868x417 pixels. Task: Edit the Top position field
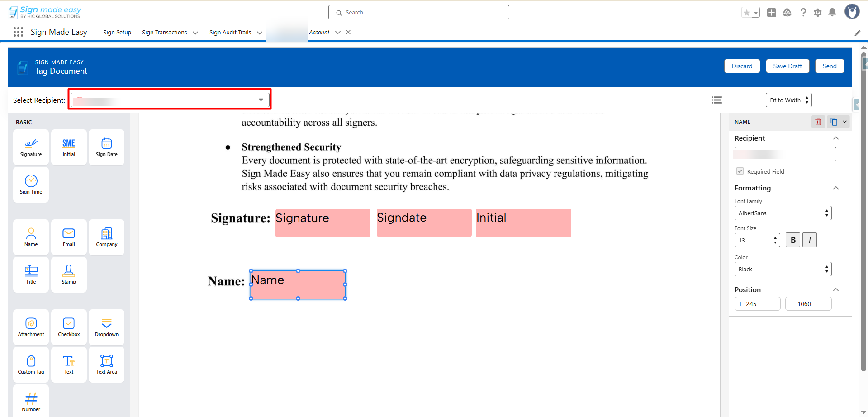coord(808,304)
